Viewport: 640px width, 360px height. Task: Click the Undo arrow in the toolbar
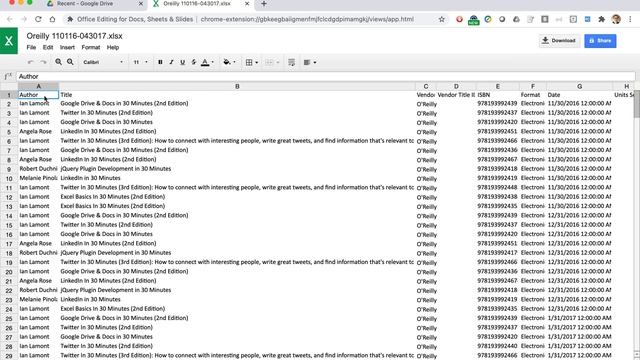(x=31, y=62)
